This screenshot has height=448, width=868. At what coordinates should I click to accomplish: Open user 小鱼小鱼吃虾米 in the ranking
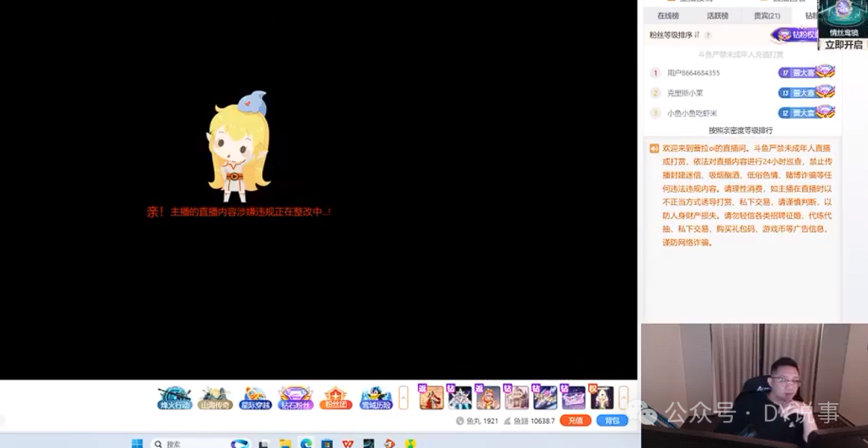coord(692,113)
